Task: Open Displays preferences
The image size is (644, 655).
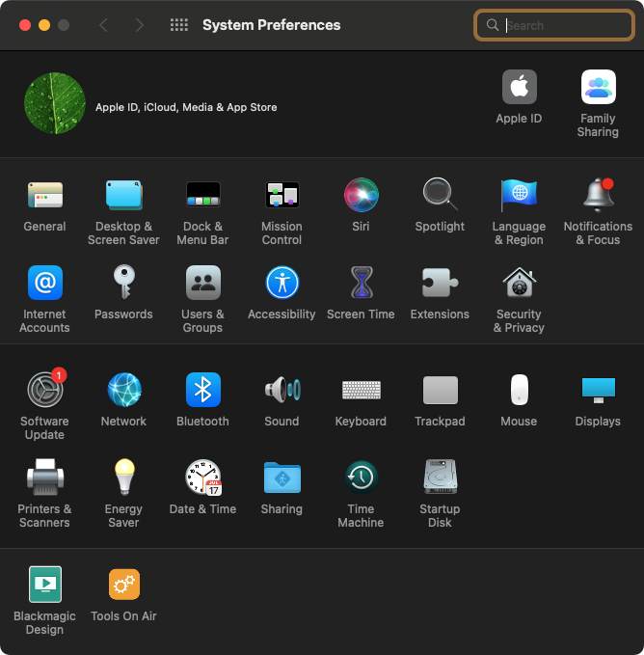Action: pyautogui.click(x=598, y=390)
